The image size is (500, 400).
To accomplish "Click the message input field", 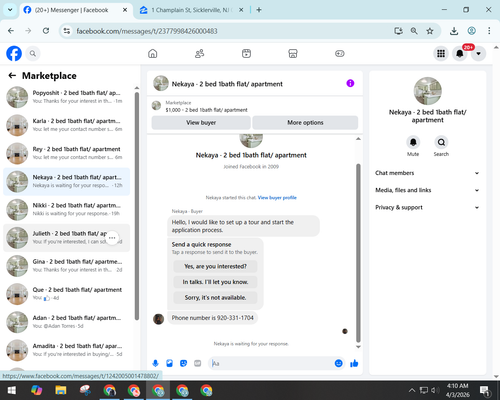I will pos(272,363).
